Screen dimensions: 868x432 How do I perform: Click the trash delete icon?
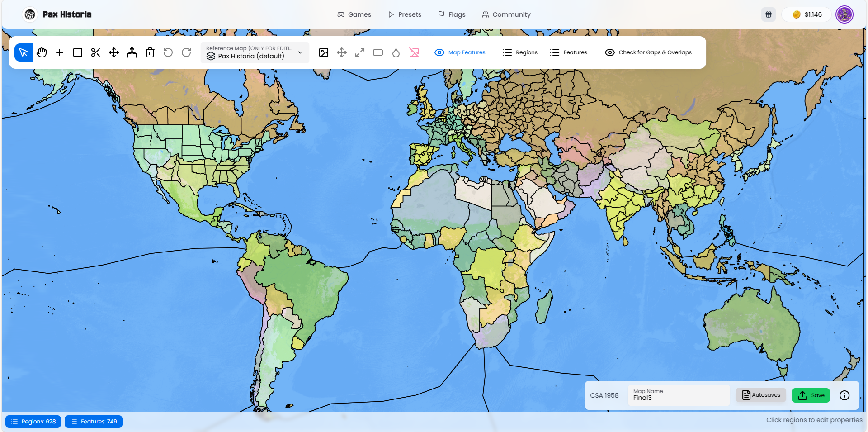click(150, 52)
